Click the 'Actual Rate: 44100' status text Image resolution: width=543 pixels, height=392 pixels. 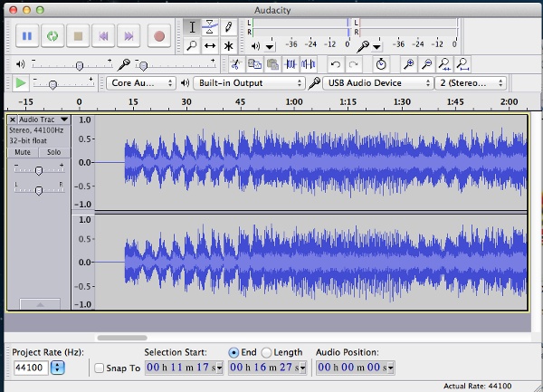point(477,386)
